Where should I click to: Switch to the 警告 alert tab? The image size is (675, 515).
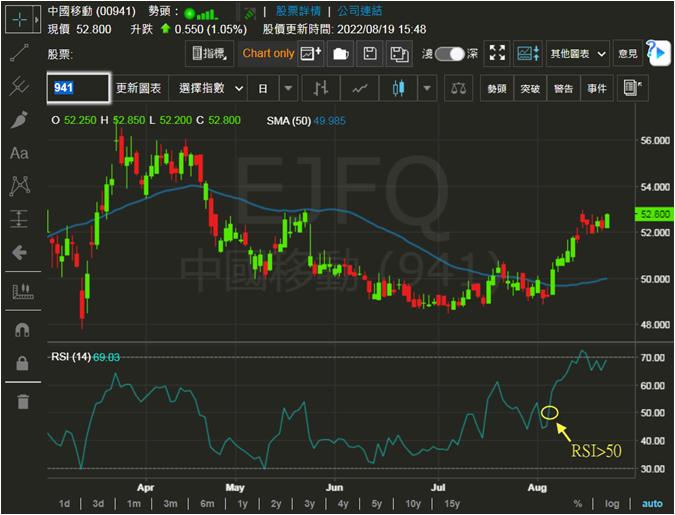[564, 88]
